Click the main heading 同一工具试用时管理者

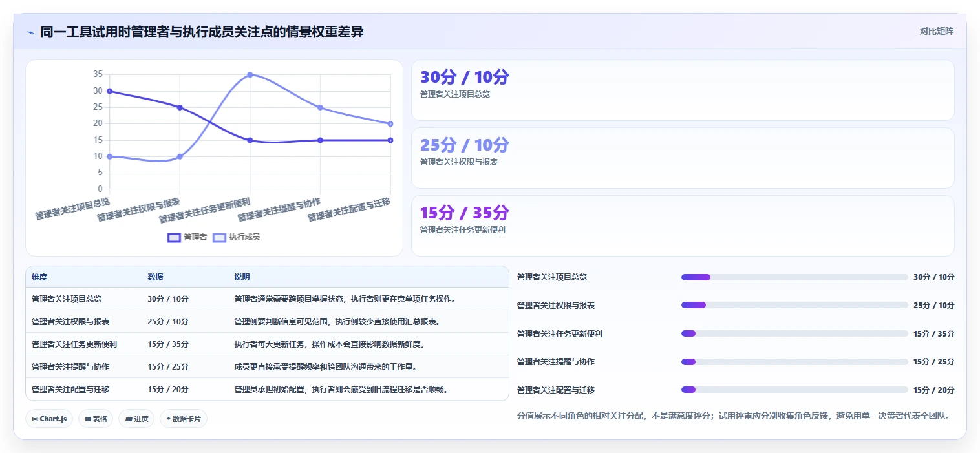[x=202, y=32]
